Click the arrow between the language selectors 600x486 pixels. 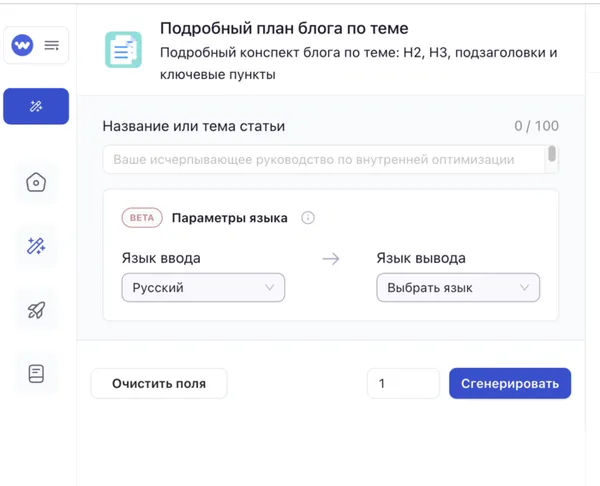point(331,259)
